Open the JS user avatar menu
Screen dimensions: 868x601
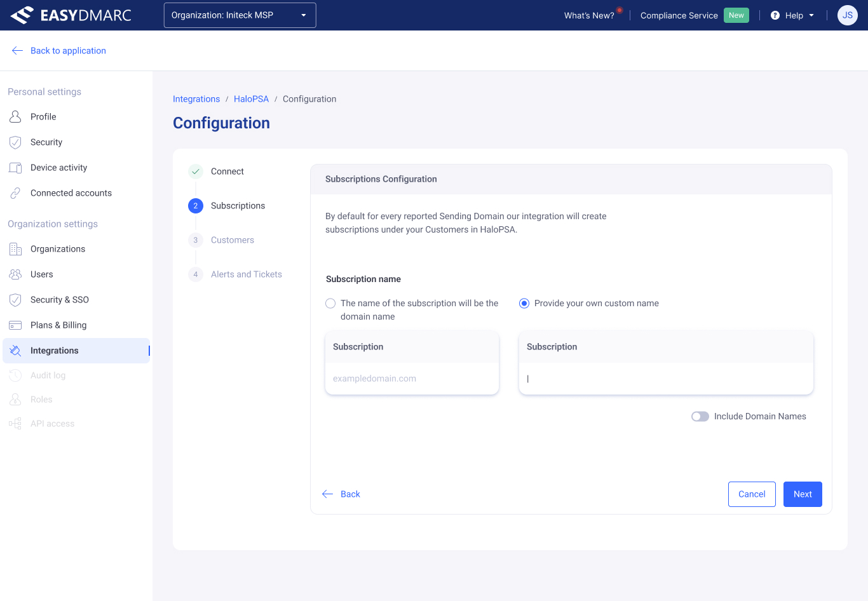[x=848, y=15]
